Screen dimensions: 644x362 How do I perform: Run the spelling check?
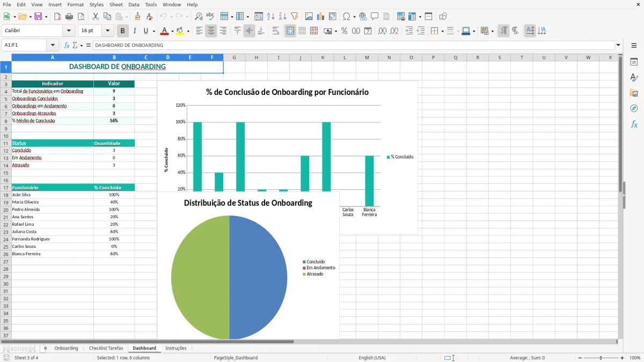(x=210, y=17)
